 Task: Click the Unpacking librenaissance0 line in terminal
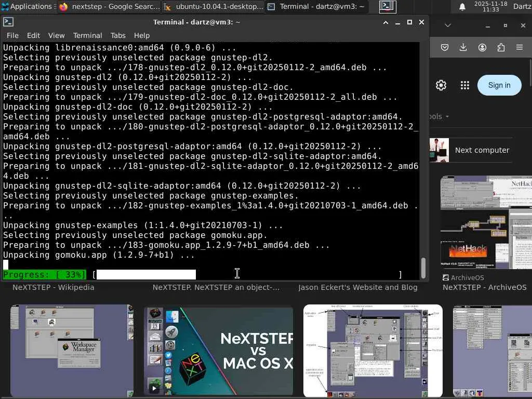pyautogui.click(x=119, y=47)
